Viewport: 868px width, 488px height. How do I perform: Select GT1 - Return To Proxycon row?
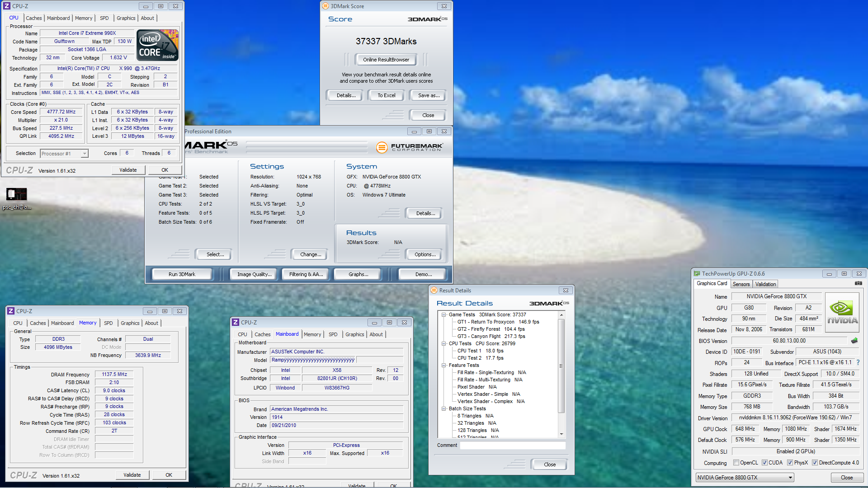pos(498,322)
